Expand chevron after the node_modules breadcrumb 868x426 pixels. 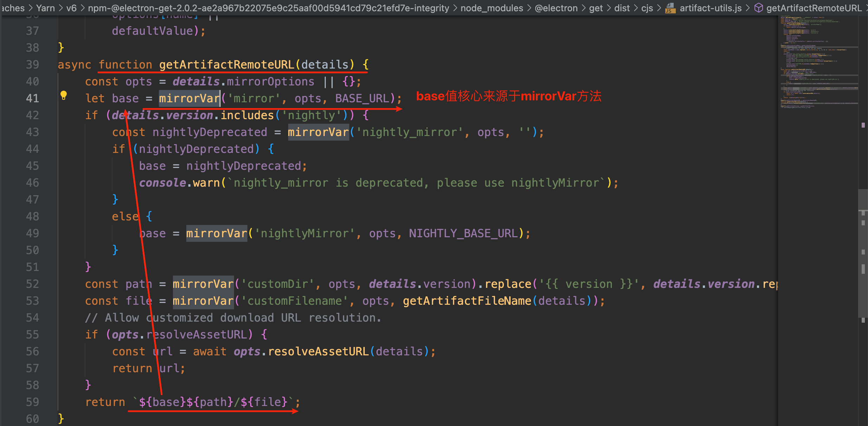click(529, 8)
